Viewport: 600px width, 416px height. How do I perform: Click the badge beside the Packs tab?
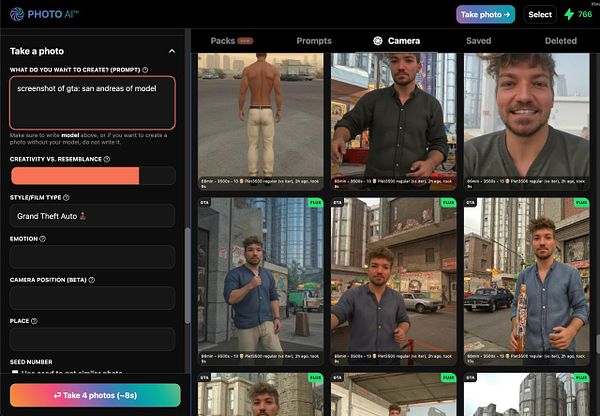tap(245, 41)
